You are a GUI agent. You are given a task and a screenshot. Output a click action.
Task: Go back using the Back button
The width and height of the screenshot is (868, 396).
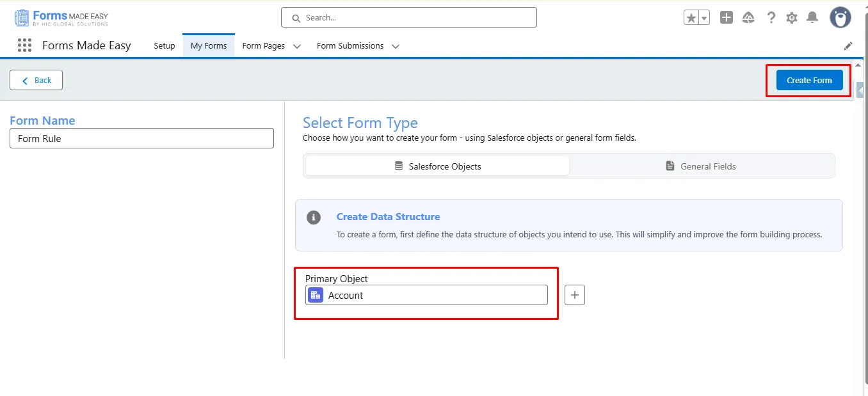tap(36, 80)
